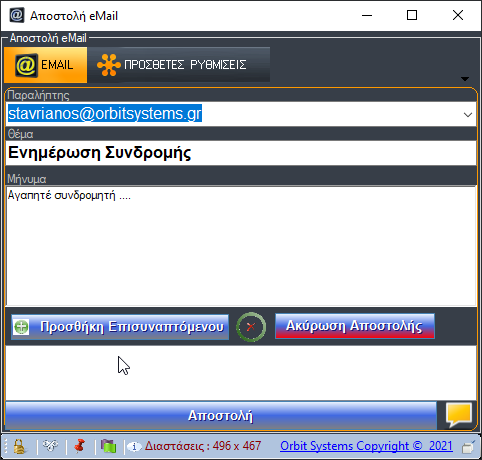The width and height of the screenshot is (482, 460).
Task: Click the red pushpin icon
Action: (80, 446)
